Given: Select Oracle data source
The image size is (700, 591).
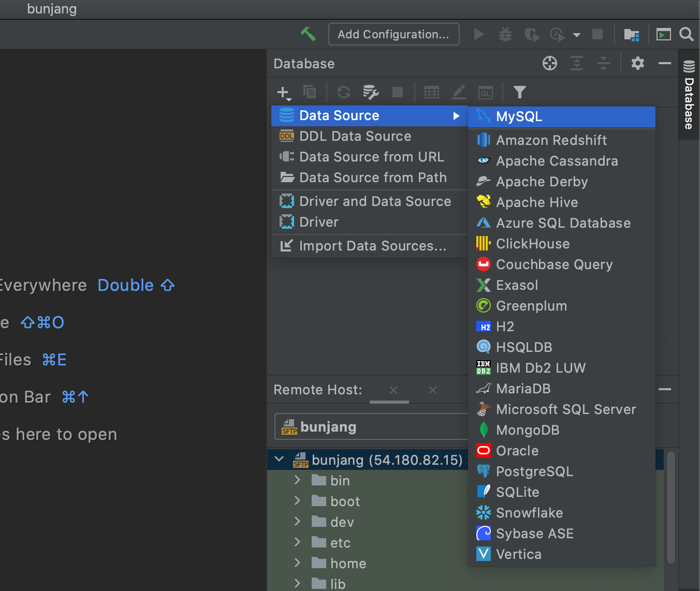Looking at the screenshot, I should (562, 451).
